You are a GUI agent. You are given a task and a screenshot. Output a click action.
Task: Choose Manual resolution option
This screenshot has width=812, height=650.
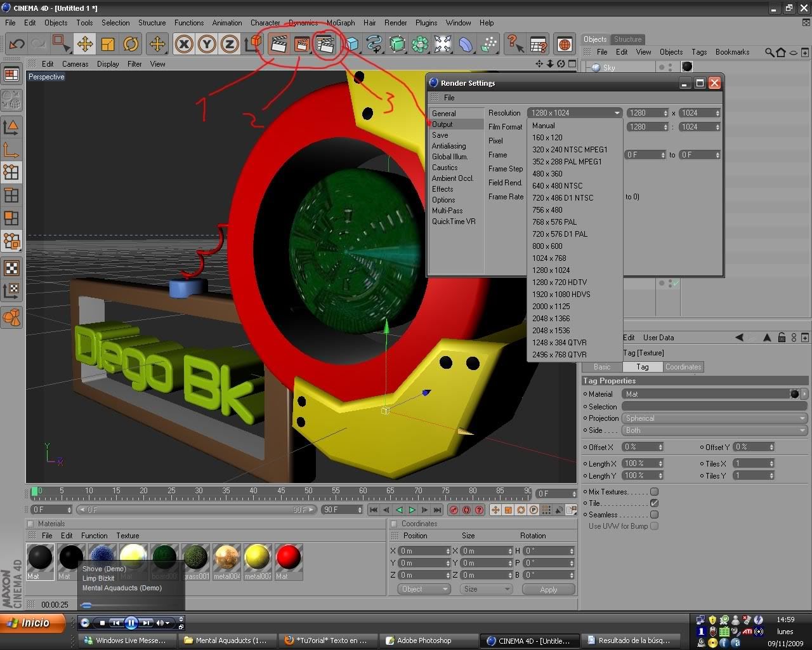click(x=544, y=126)
